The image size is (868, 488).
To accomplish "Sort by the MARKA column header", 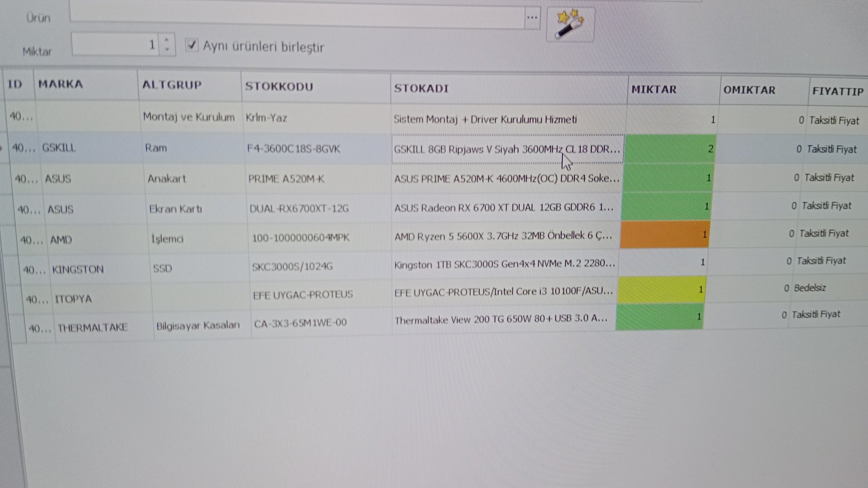I will [x=61, y=84].
